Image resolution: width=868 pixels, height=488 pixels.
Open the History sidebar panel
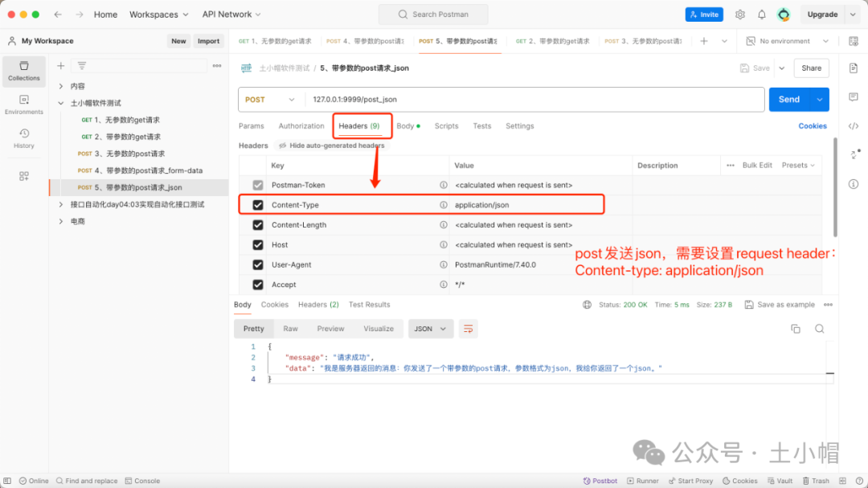coord(24,138)
